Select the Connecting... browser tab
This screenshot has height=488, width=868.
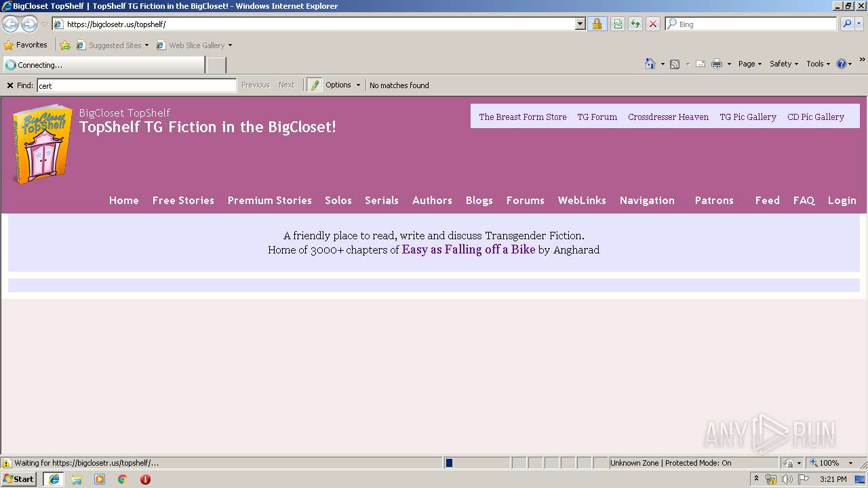103,65
